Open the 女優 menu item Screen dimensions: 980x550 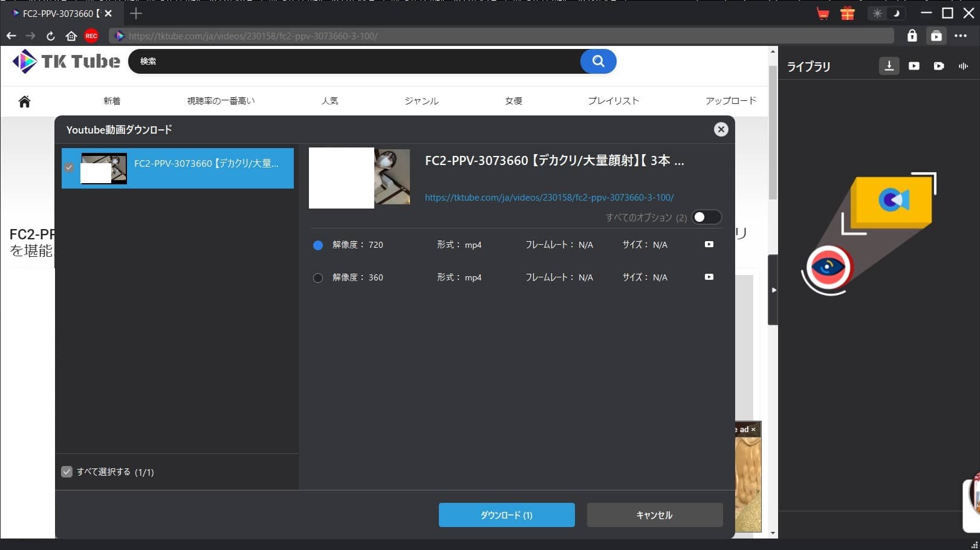tap(513, 101)
